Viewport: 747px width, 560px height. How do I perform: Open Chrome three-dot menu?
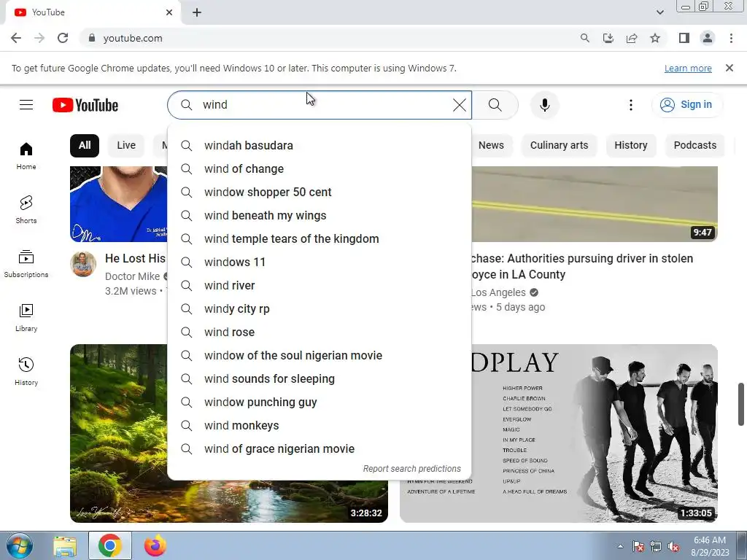[x=731, y=38]
